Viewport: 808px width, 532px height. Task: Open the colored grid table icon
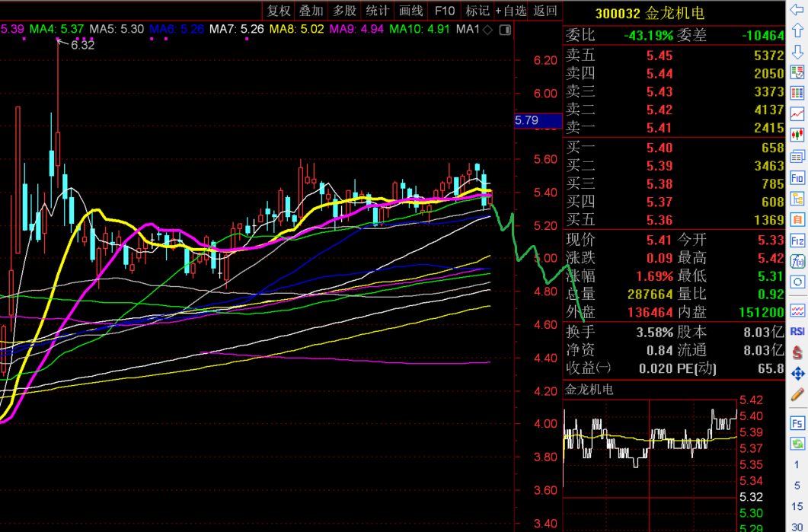797,93
